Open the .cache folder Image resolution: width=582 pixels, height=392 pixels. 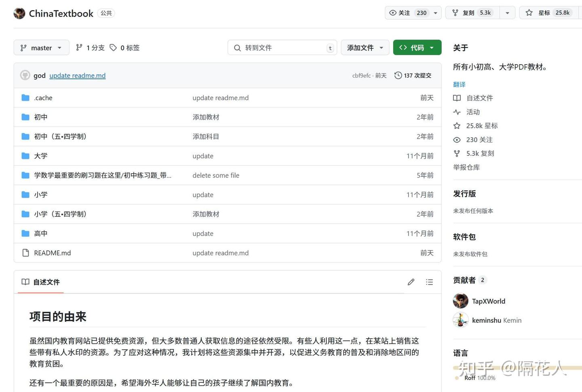point(43,98)
